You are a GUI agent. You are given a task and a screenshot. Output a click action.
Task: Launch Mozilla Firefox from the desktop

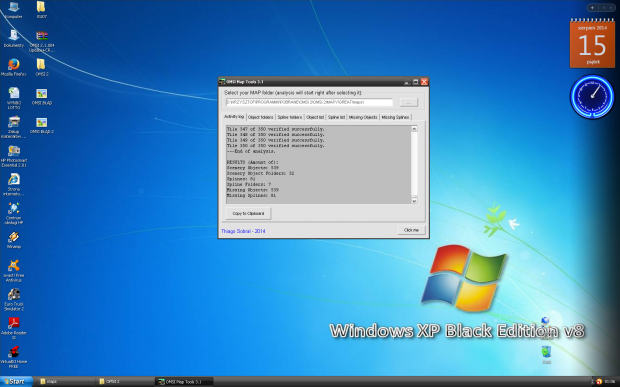click(14, 67)
